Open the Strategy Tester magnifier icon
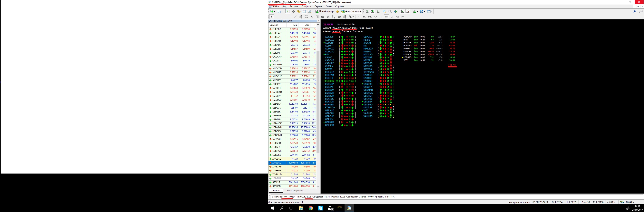This screenshot has height=212, width=644. pos(310,12)
